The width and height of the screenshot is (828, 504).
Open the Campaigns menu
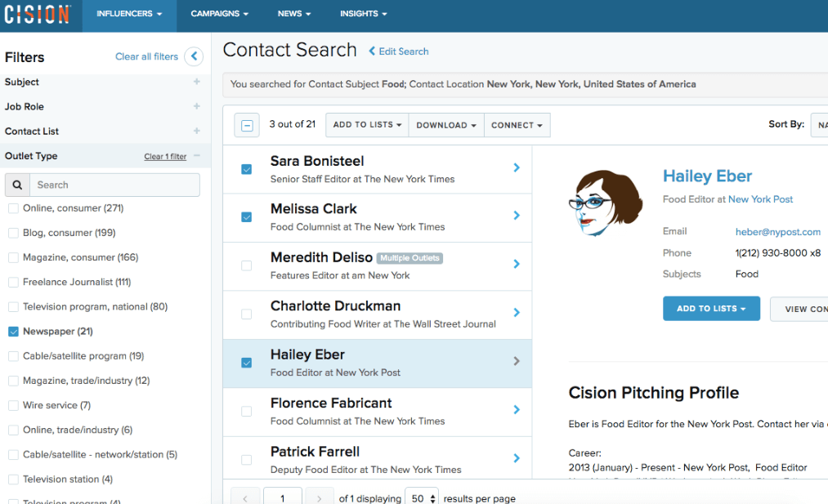pos(220,14)
